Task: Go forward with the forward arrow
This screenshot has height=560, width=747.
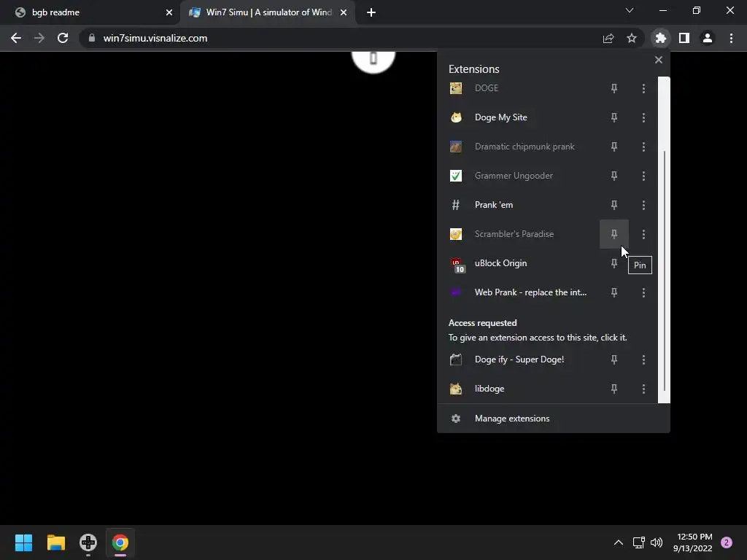Action: (39, 38)
